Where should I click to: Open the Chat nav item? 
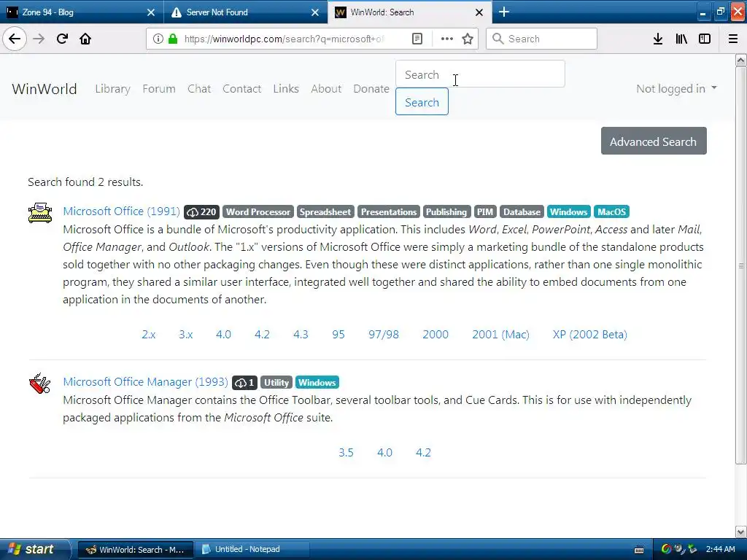[x=199, y=88]
